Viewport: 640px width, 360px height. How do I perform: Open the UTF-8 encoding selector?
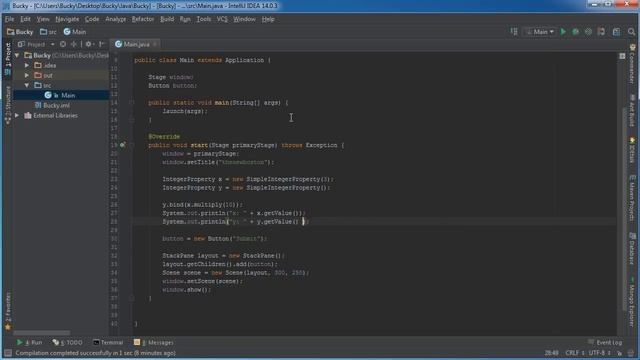(x=600, y=353)
